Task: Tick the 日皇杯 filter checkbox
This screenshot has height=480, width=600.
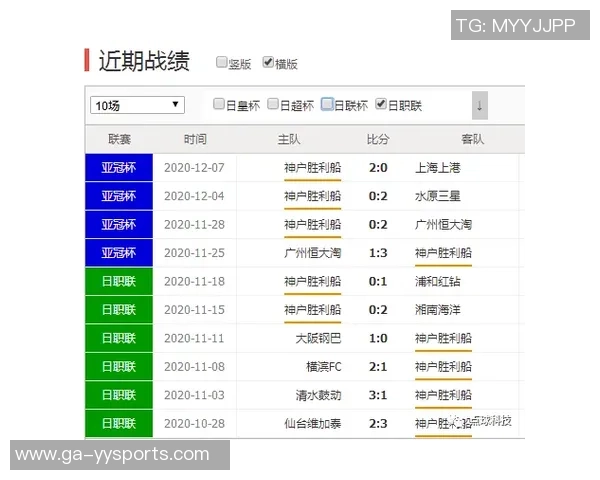Action: pos(219,104)
